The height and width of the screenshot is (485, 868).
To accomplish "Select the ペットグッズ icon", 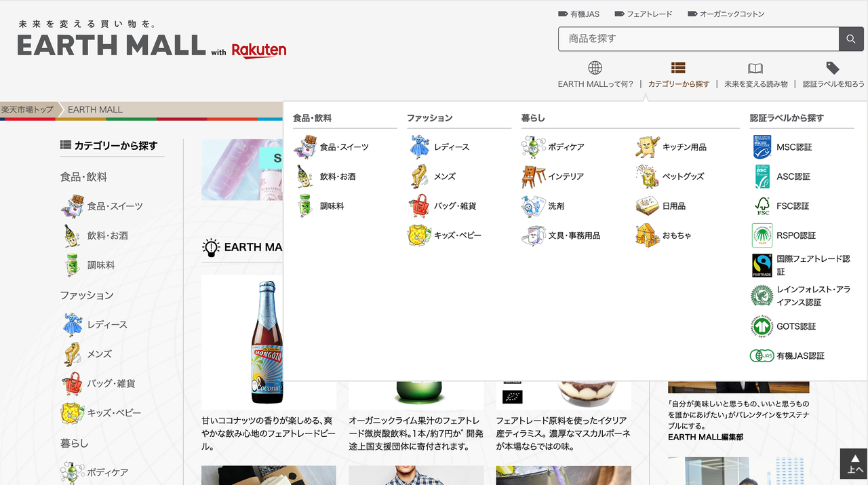I will (x=648, y=176).
